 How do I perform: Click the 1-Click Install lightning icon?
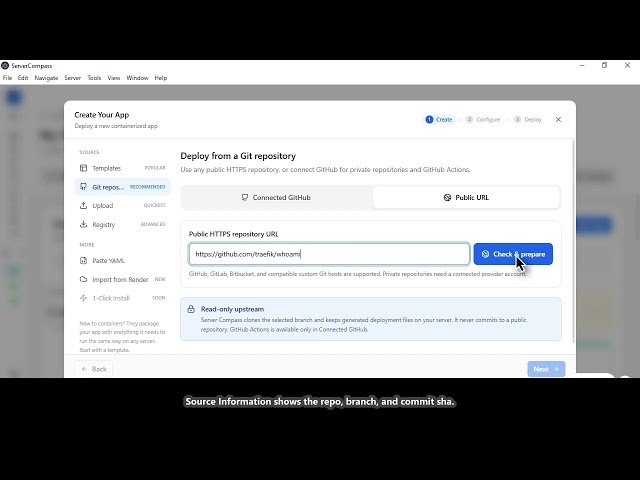coord(83,298)
